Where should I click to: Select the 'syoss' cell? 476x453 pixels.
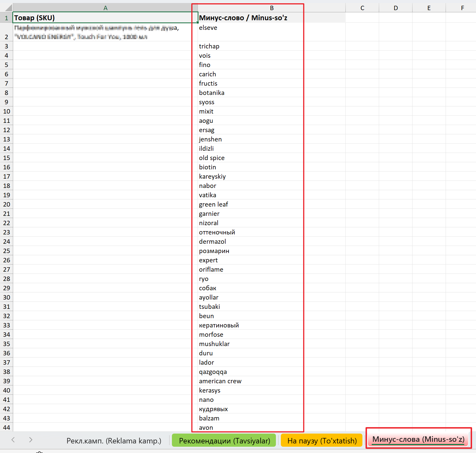point(272,102)
